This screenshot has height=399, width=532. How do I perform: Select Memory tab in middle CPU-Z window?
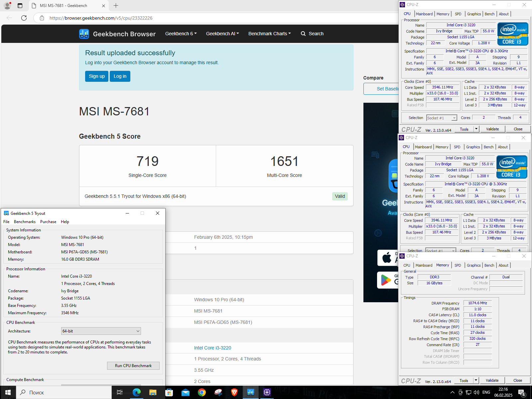tap(442, 147)
